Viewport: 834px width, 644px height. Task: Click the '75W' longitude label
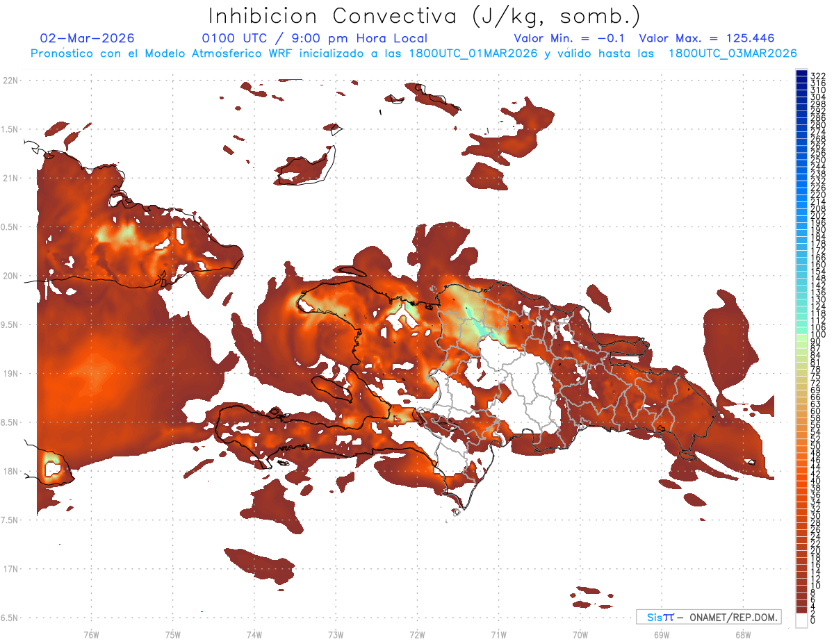[x=173, y=634]
